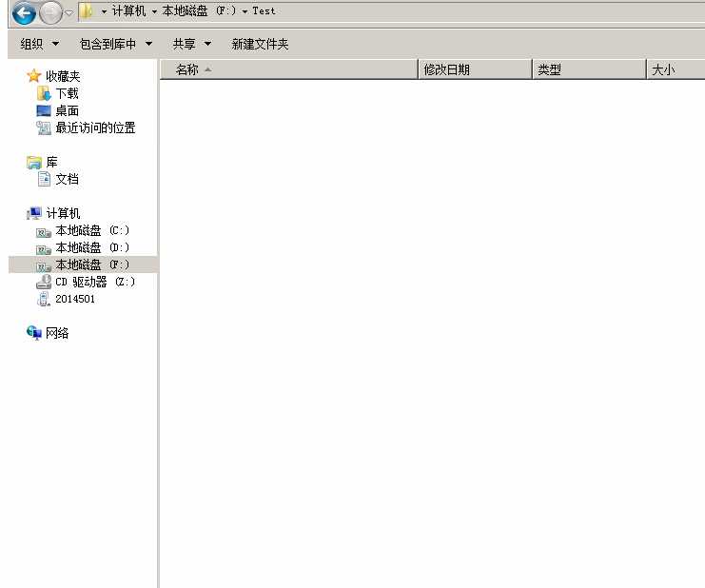Open the 包含到库中 menu
Screen dimensions: 705x588
[x=116, y=44]
